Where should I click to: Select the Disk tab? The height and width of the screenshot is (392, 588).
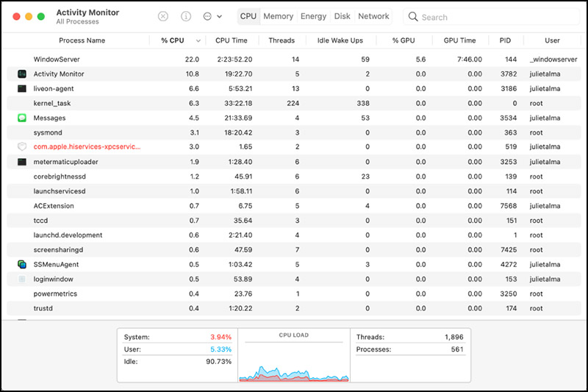pyautogui.click(x=342, y=16)
